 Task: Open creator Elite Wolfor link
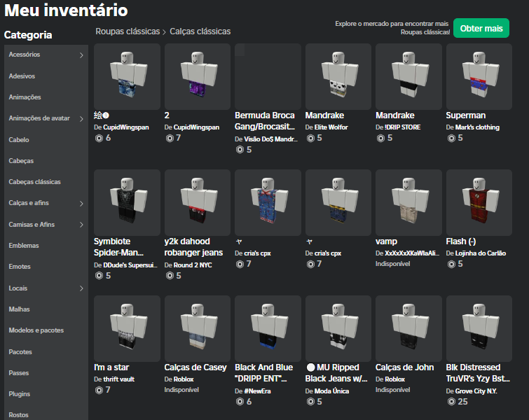click(331, 127)
